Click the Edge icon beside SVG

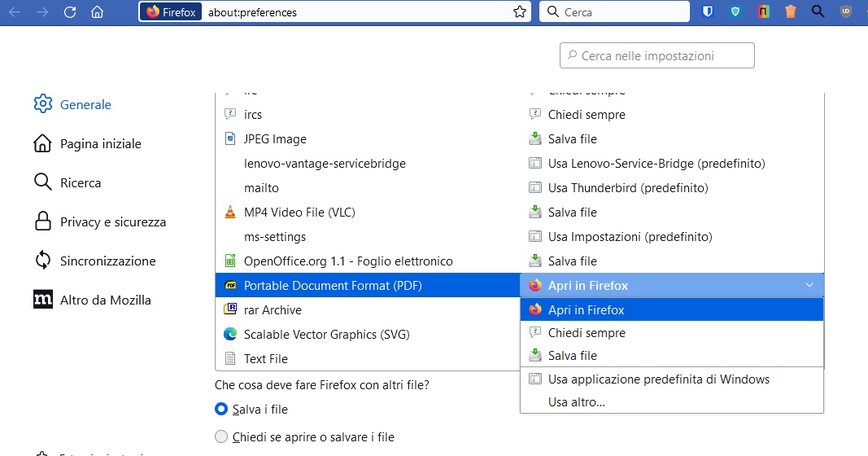coord(229,334)
